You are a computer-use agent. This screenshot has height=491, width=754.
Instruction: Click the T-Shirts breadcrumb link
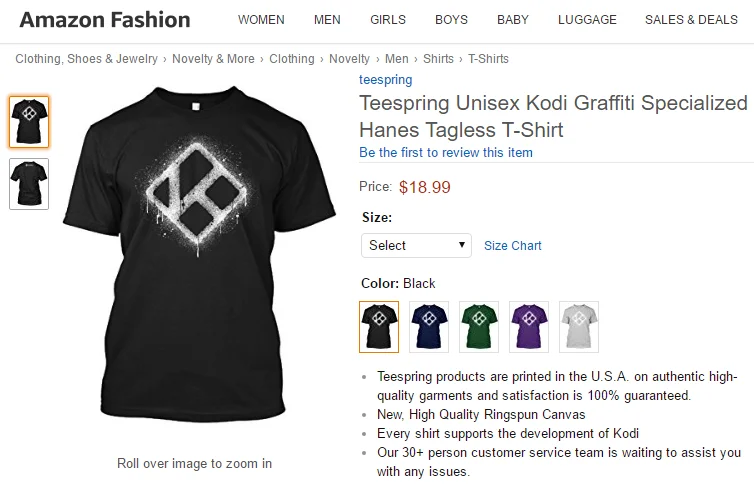pyautogui.click(x=488, y=59)
